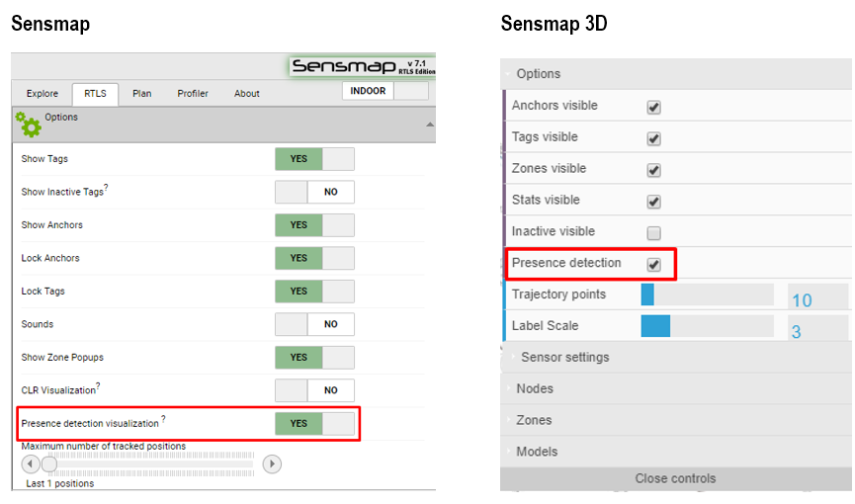The height and width of the screenshot is (504, 855).
Task: Click the Label Scale slider
Action: 708,326
